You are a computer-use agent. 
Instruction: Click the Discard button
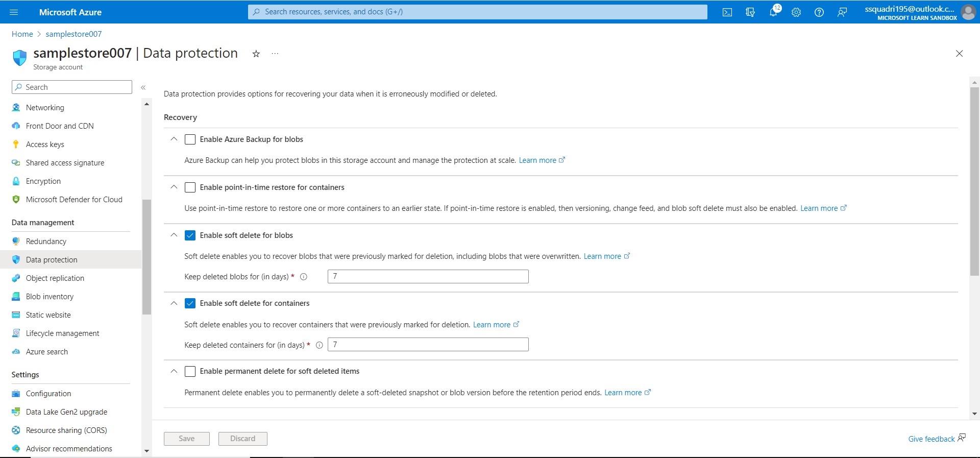(243, 439)
